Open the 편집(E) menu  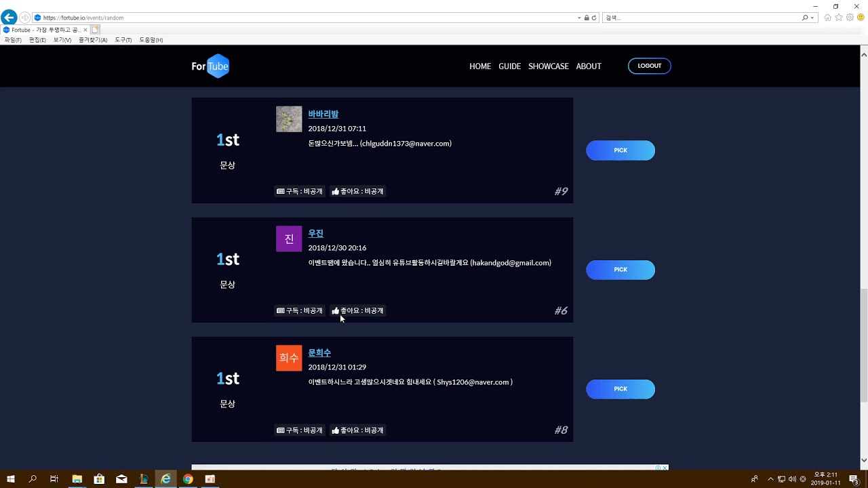pyautogui.click(x=37, y=40)
